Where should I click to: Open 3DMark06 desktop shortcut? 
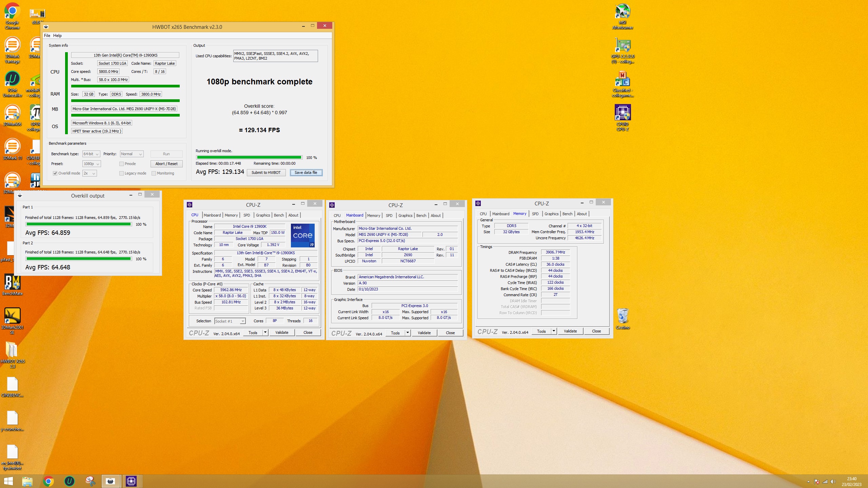pos(12,115)
